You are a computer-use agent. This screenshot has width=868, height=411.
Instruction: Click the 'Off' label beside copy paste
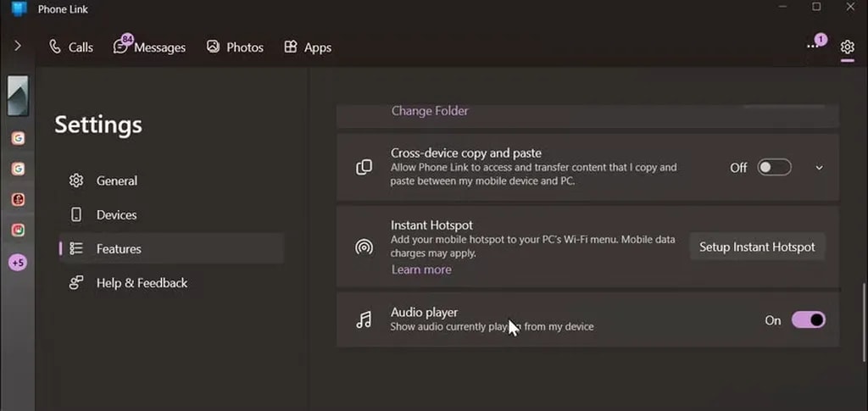tap(738, 168)
